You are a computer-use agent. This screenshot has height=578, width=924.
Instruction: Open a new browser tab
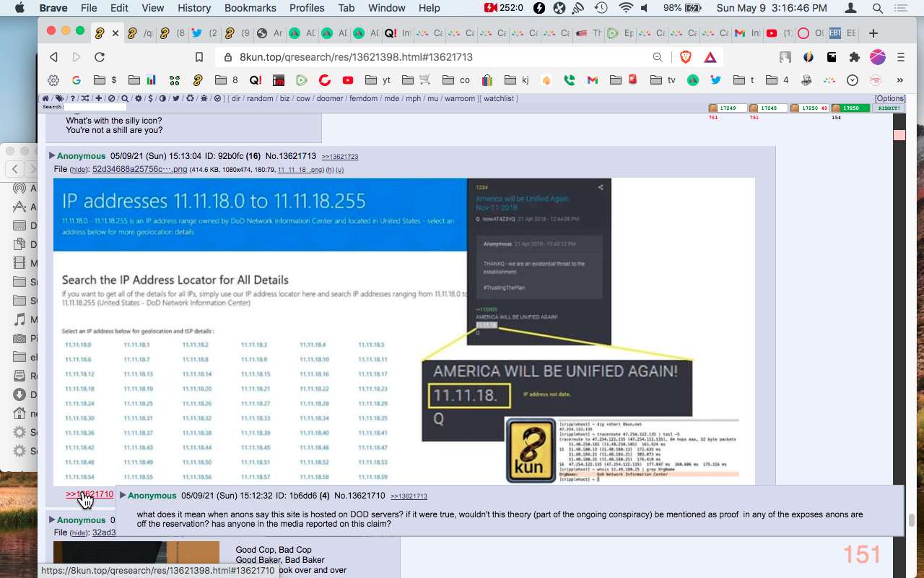(x=873, y=33)
